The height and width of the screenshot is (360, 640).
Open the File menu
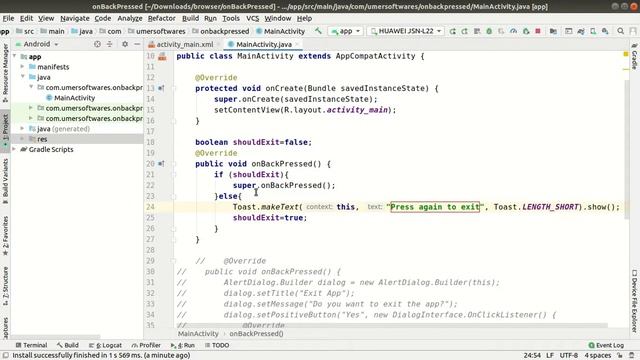click(x=8, y=18)
